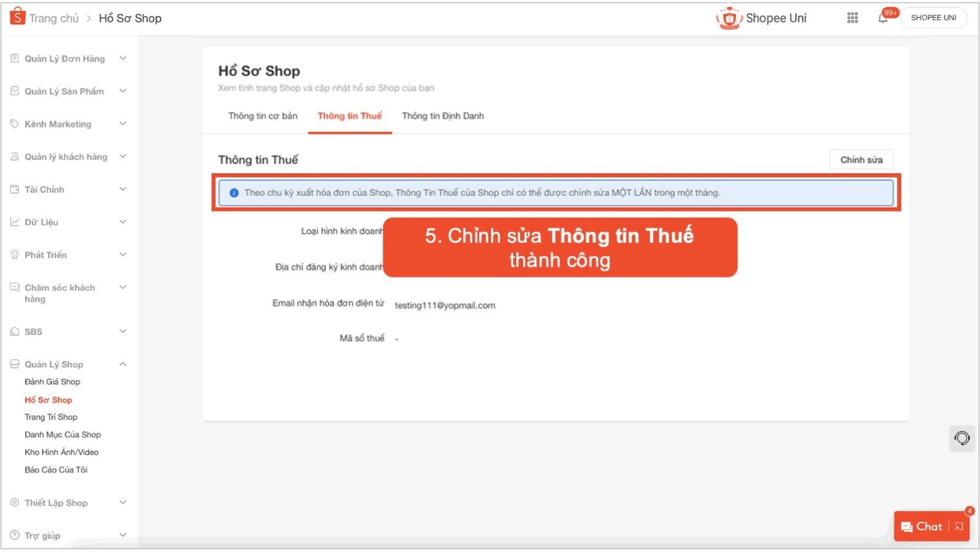Expand the Tài Chính chevron

123,189
